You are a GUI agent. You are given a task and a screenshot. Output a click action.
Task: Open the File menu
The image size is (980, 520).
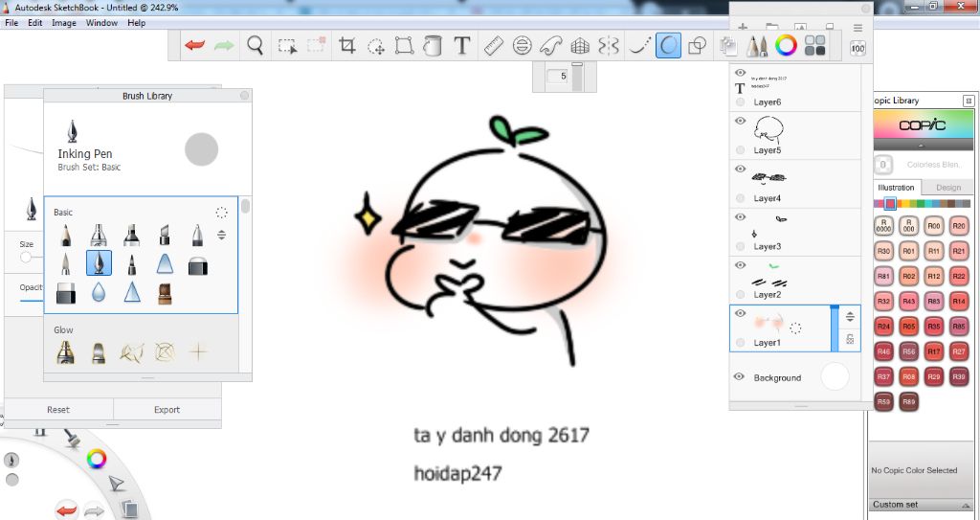[x=11, y=23]
